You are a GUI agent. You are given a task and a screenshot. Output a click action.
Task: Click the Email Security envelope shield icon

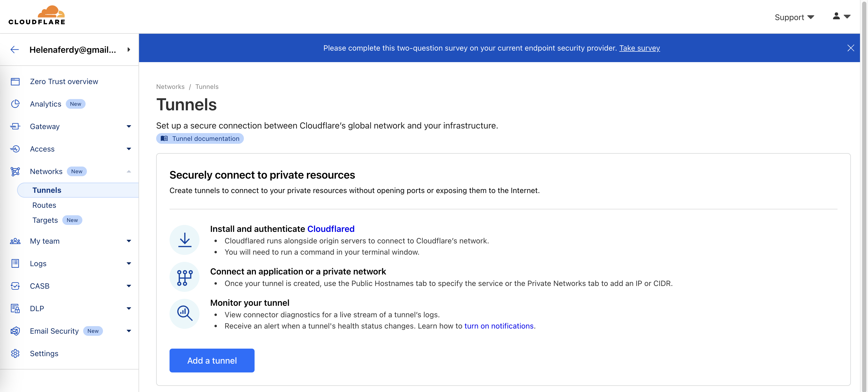(x=15, y=331)
